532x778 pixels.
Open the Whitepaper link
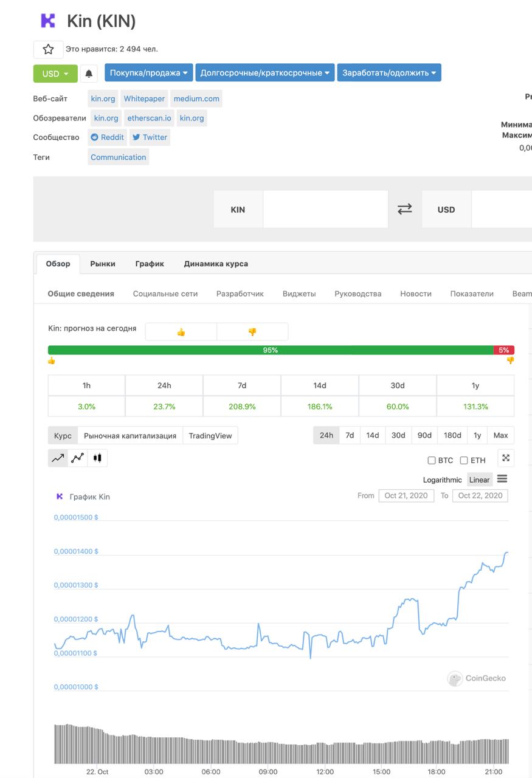coord(145,98)
